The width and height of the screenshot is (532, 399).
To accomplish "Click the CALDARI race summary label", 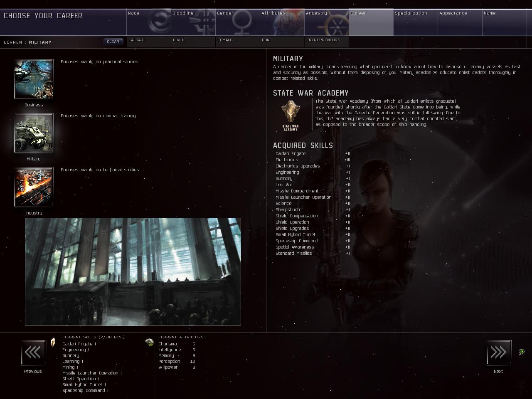I will (137, 40).
